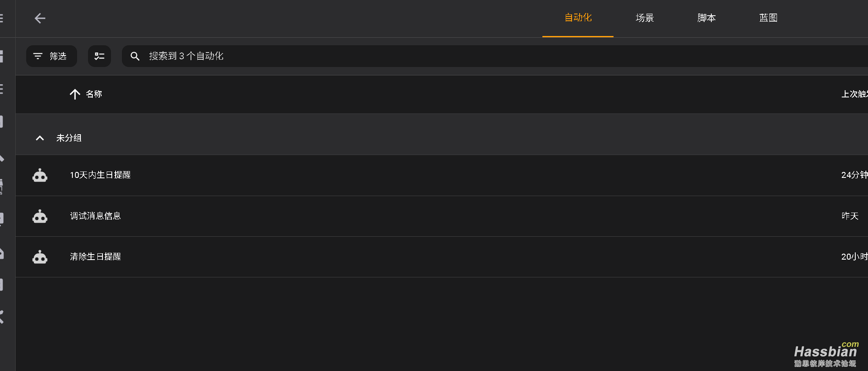Click the robot icon for 清除生日提醒

[40, 257]
